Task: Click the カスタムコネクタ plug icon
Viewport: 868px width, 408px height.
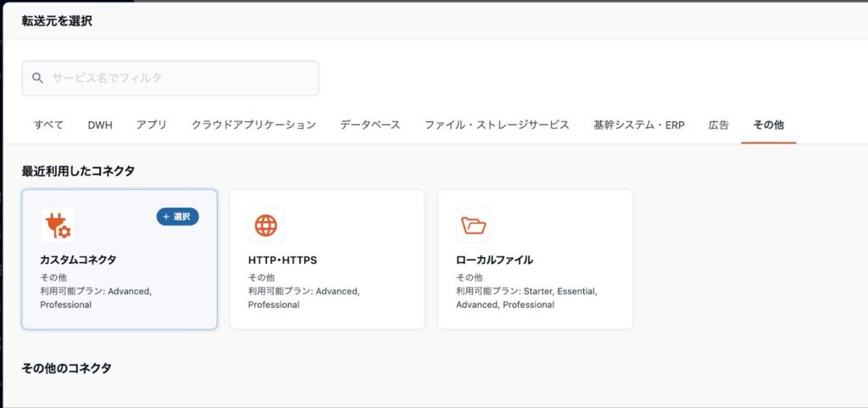Action: point(58,226)
